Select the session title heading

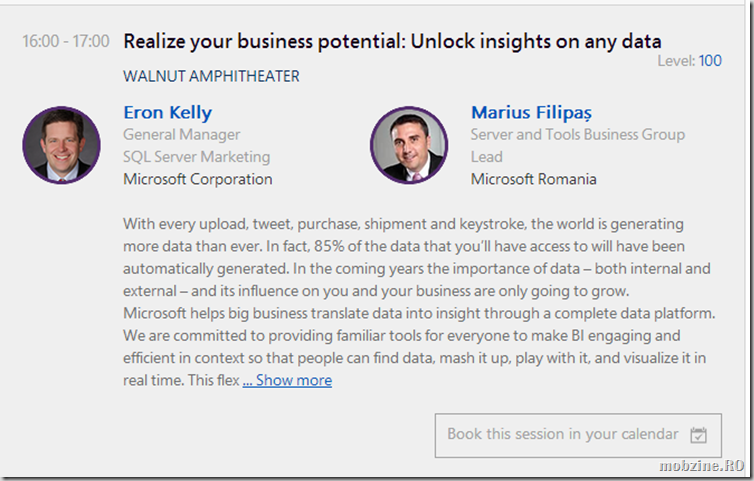pos(392,41)
